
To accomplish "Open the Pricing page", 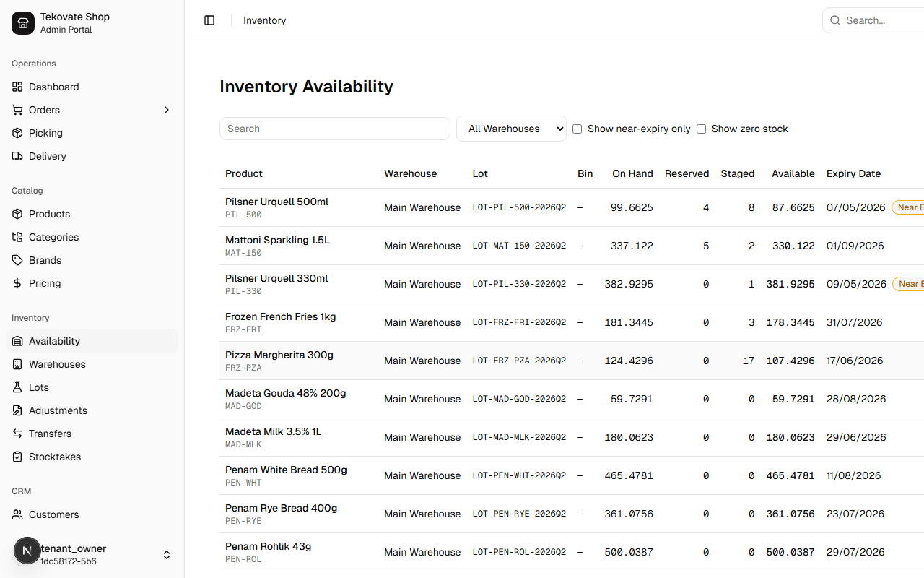I will pos(92,283).
